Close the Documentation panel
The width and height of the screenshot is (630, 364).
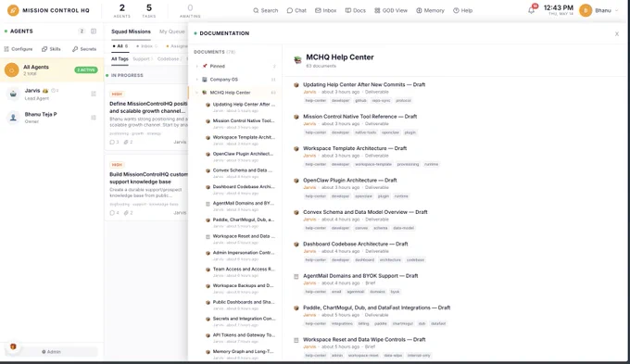tap(617, 33)
